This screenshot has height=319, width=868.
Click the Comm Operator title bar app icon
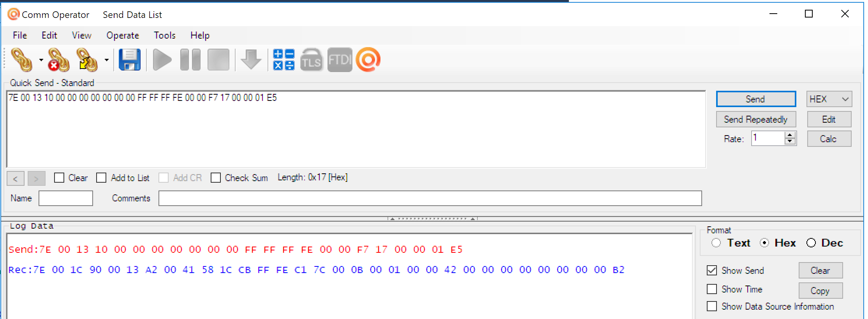pos(14,14)
